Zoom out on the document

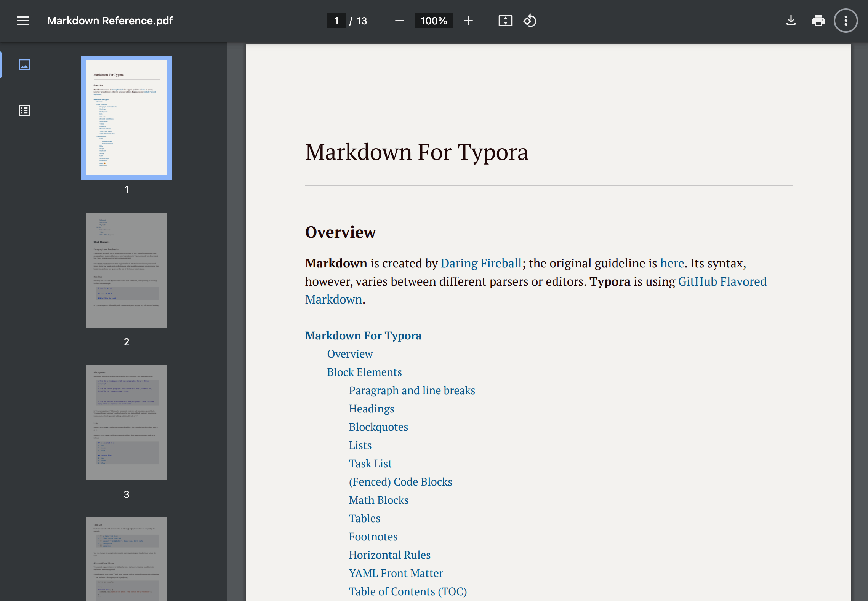[399, 21]
